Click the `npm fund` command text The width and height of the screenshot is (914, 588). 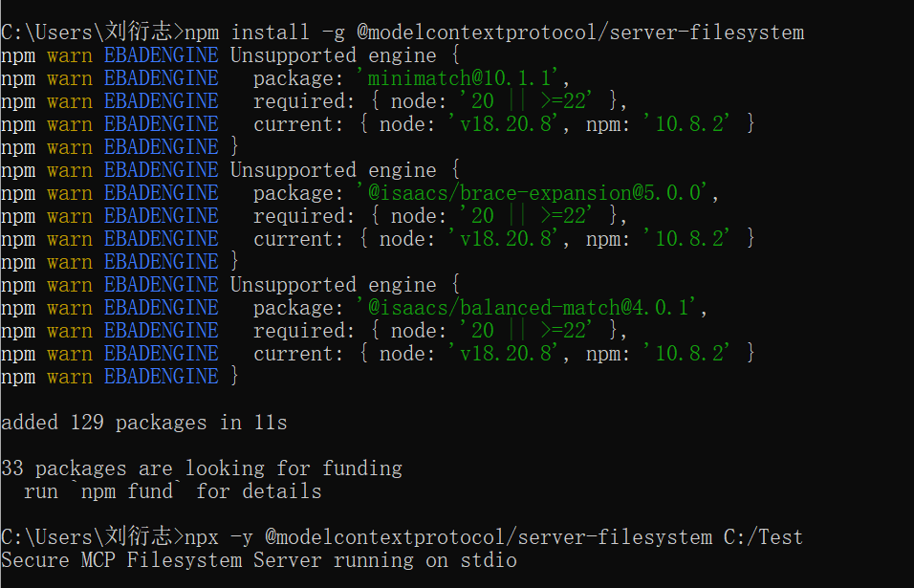[x=126, y=491]
